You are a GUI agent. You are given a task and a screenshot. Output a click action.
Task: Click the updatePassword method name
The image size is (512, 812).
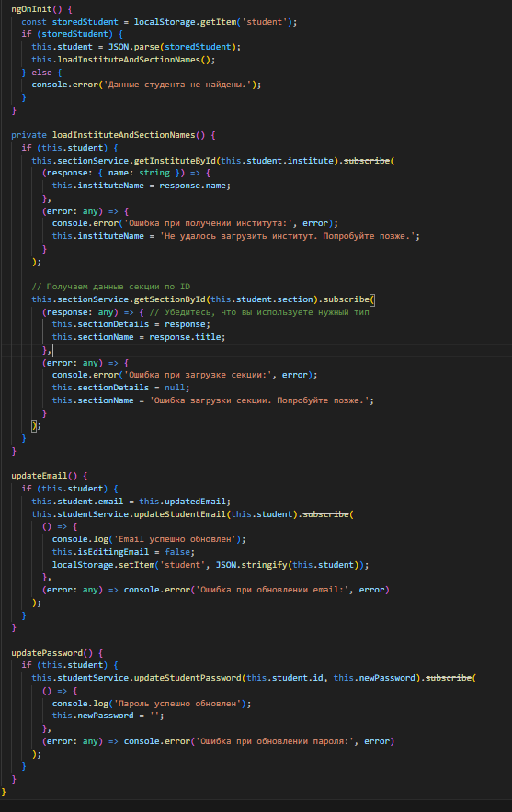coord(47,653)
